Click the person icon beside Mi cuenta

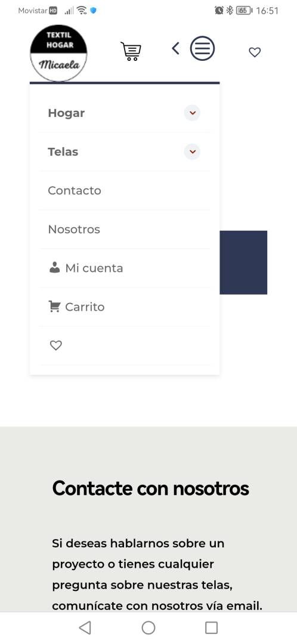(x=55, y=268)
